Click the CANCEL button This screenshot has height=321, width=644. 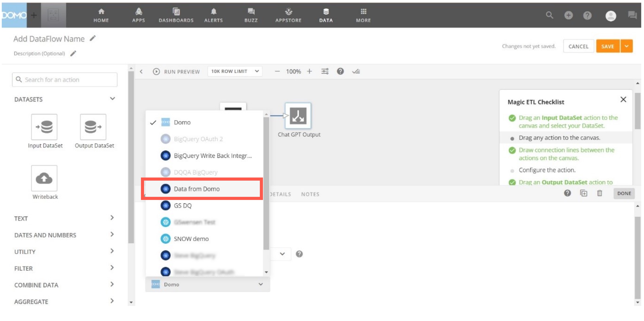point(579,46)
